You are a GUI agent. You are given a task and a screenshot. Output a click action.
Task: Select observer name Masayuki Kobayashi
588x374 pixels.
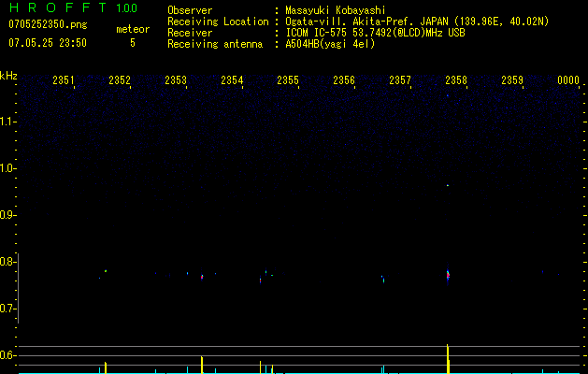tap(336, 10)
